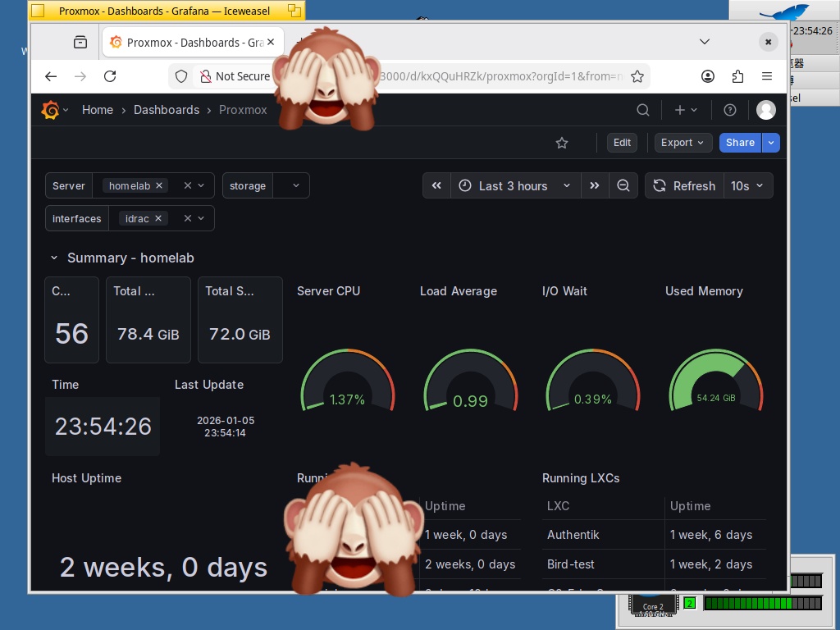This screenshot has width=840, height=630.
Task: Go back with the browser back arrow
Action: (x=51, y=76)
